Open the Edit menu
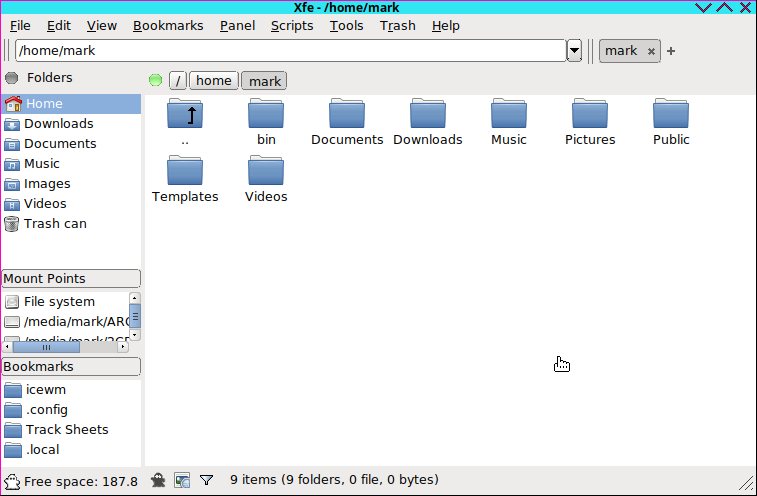The width and height of the screenshot is (757, 496). pos(59,26)
